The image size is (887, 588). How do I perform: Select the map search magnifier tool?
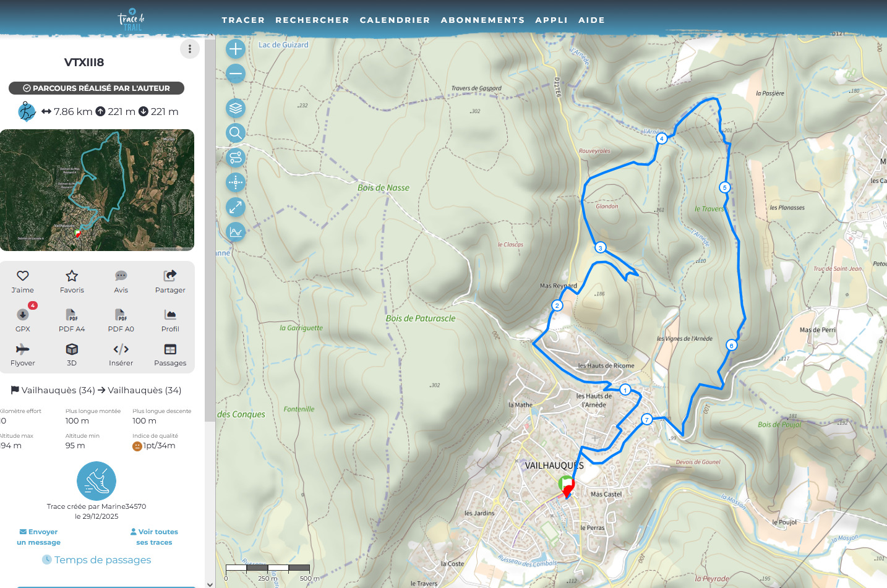(235, 132)
